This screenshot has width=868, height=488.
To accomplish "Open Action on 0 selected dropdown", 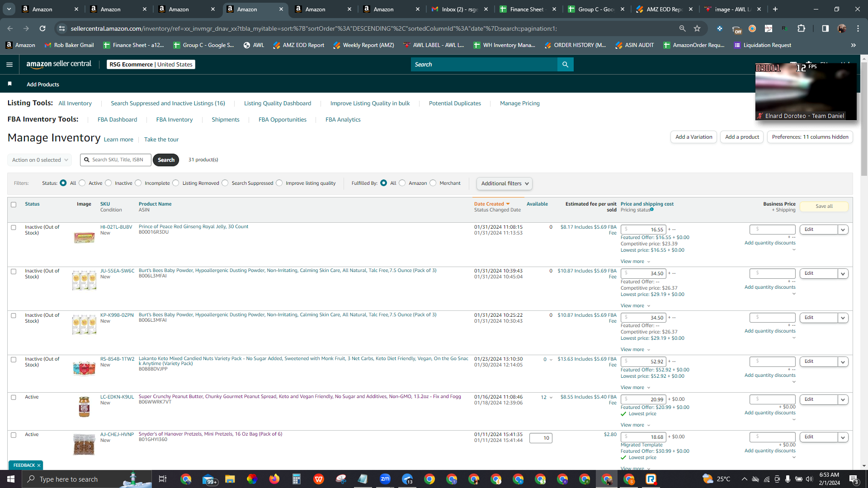I will click(x=39, y=160).
